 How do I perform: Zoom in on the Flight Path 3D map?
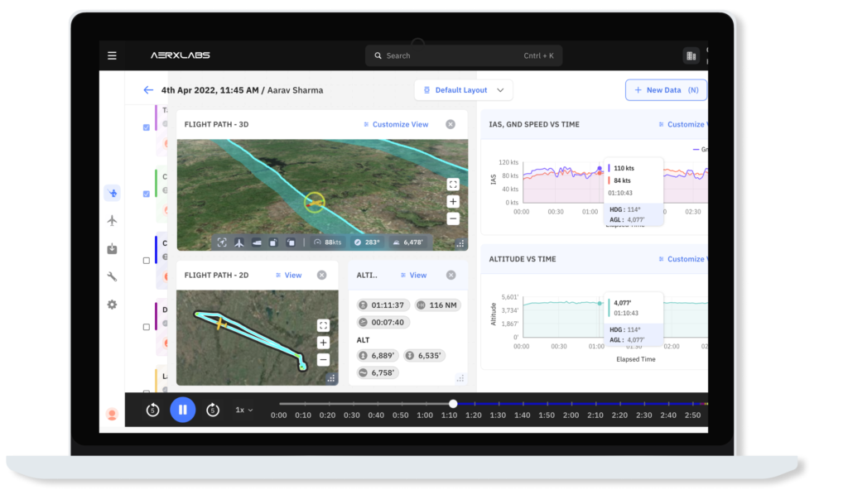coord(453,201)
